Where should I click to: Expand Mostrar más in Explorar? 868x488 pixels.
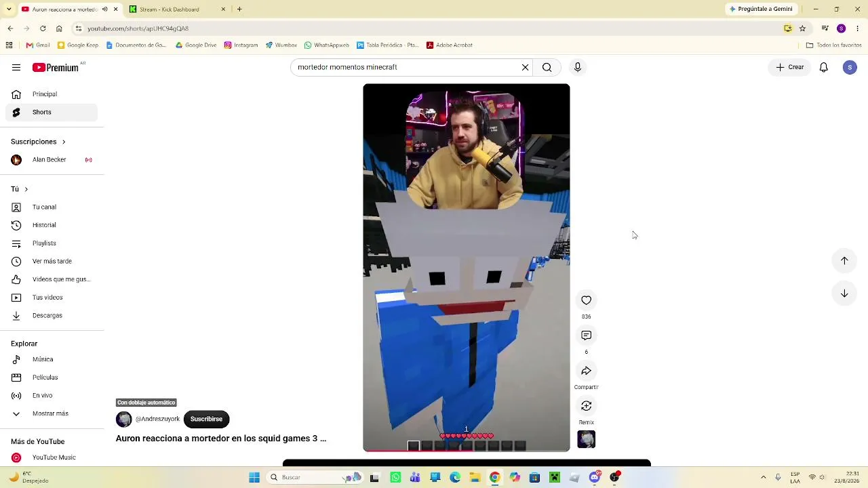[x=52, y=413]
